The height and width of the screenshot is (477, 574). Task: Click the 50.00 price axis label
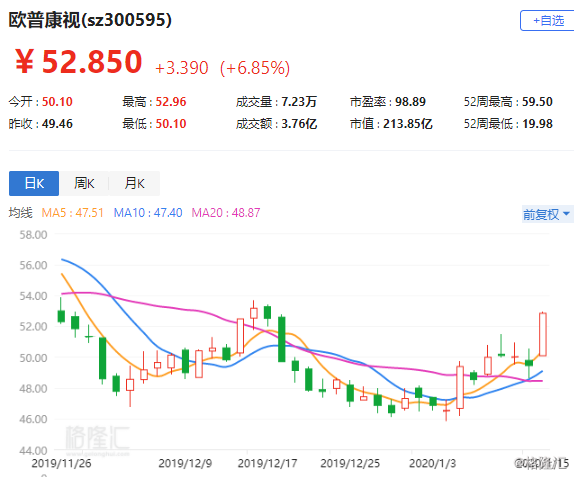33,358
